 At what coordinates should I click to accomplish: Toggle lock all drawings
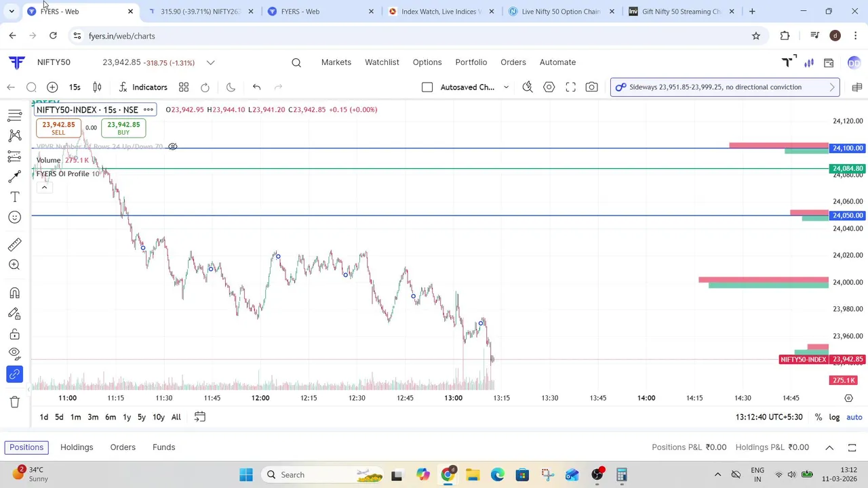pyautogui.click(x=14, y=335)
